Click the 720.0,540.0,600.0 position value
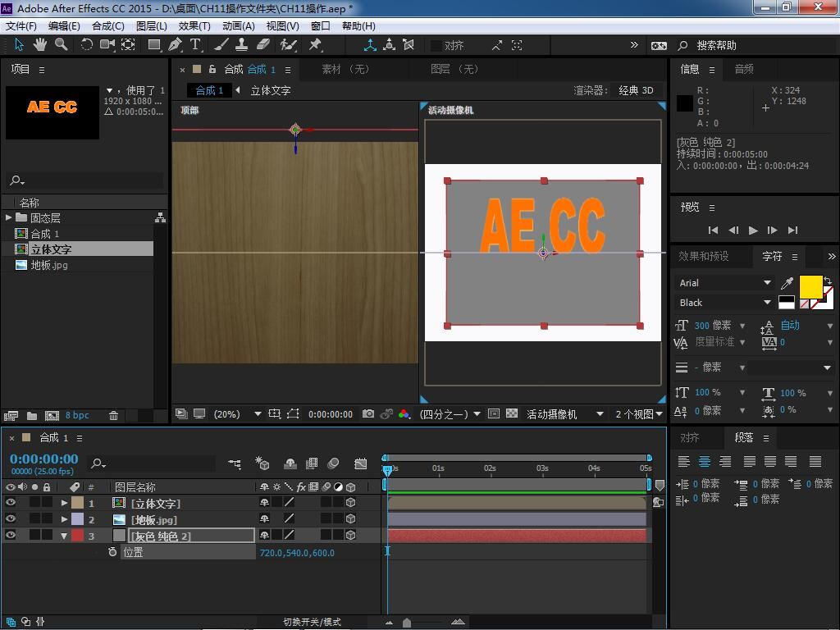 click(297, 553)
